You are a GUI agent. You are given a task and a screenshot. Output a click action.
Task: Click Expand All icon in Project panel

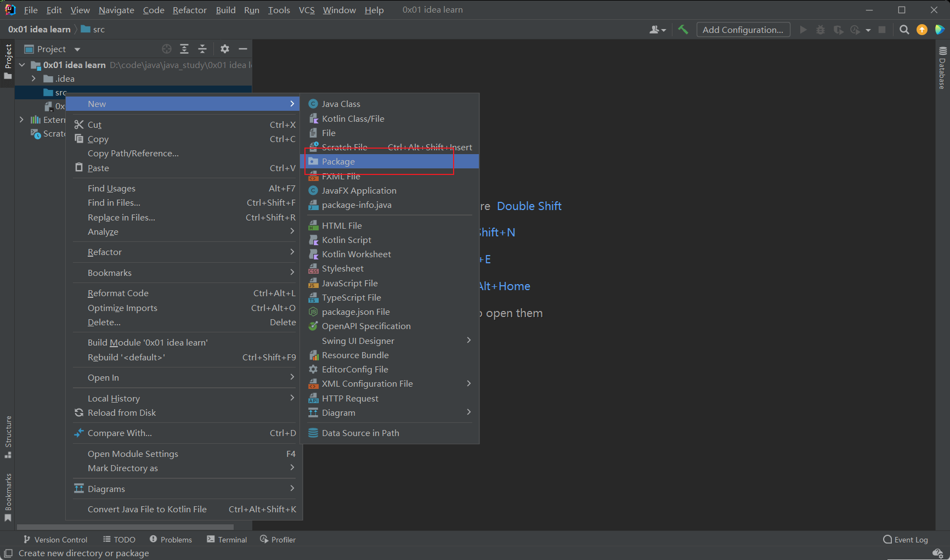184,49
